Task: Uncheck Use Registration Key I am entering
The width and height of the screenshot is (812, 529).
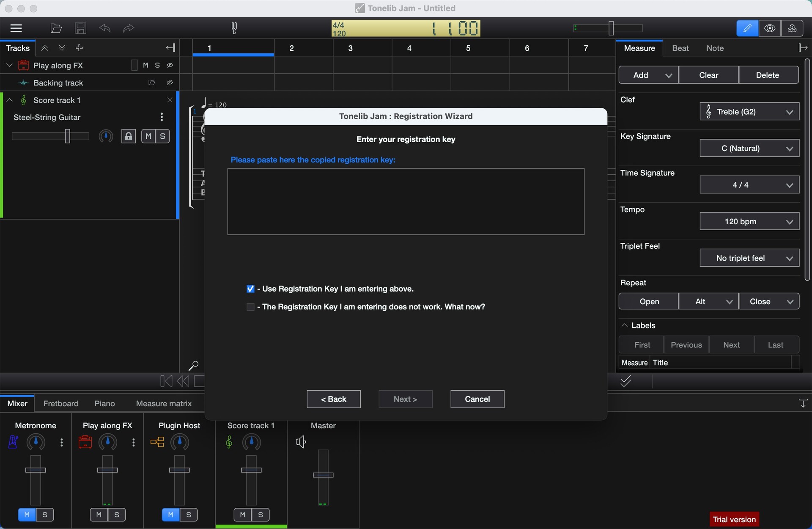Action: [250, 289]
